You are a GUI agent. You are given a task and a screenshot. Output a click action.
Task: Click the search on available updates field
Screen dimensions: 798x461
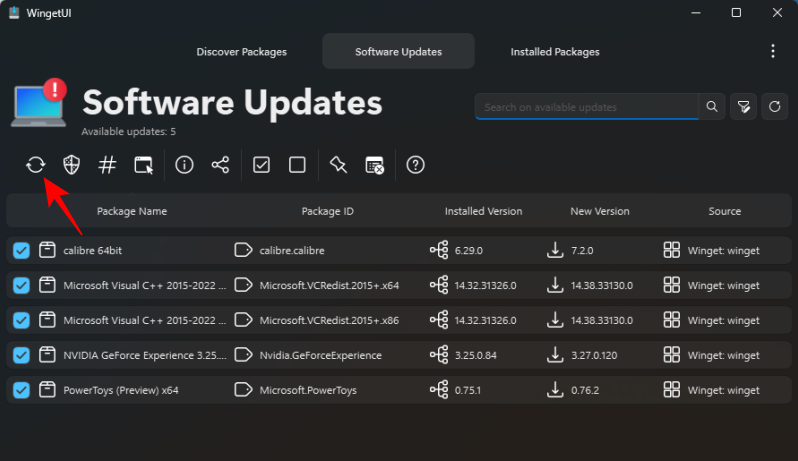[587, 107]
